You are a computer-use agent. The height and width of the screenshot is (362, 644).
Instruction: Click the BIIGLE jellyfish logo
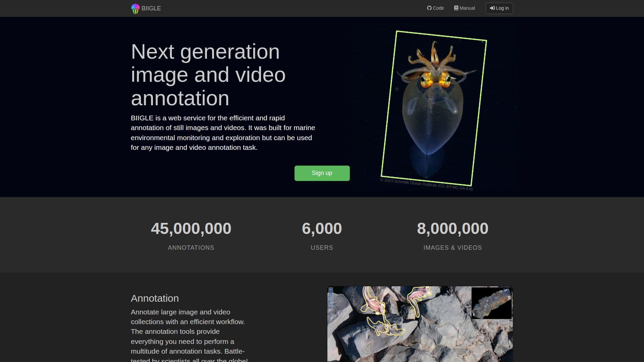[x=135, y=9]
